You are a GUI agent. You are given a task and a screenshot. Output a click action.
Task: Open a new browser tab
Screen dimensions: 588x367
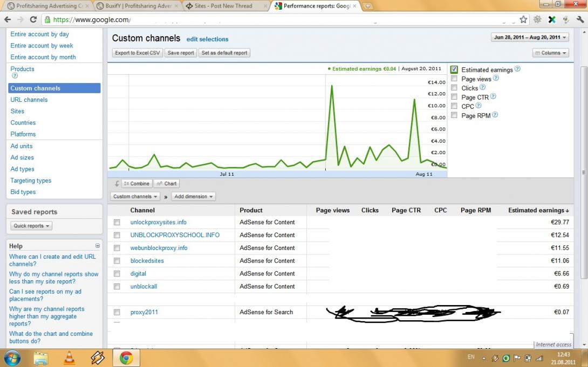pos(368,6)
